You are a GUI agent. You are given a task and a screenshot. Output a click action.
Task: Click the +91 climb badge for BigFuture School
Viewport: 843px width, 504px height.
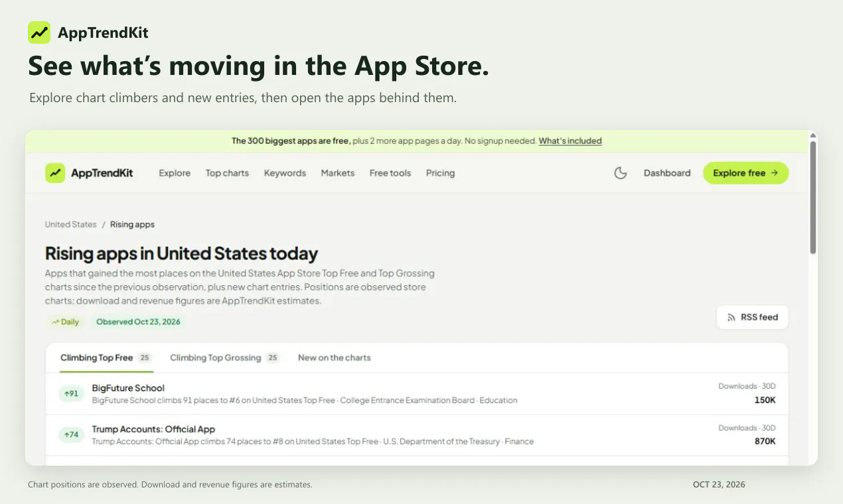click(71, 394)
